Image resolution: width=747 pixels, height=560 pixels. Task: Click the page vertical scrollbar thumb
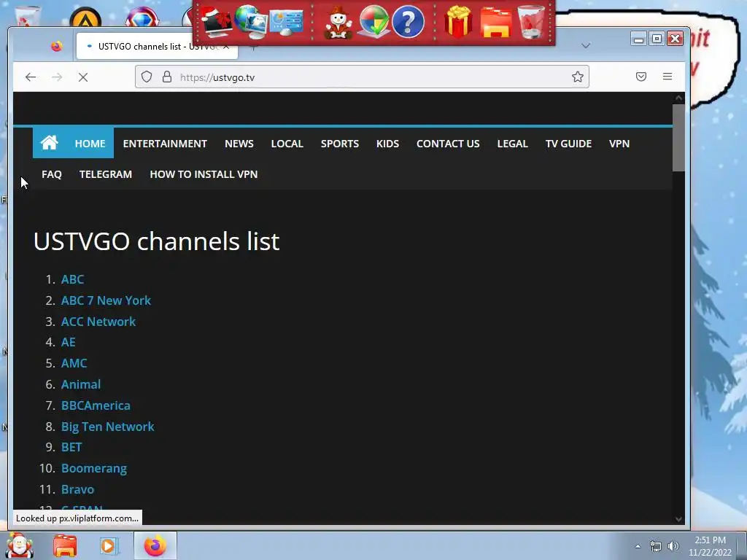[678, 137]
